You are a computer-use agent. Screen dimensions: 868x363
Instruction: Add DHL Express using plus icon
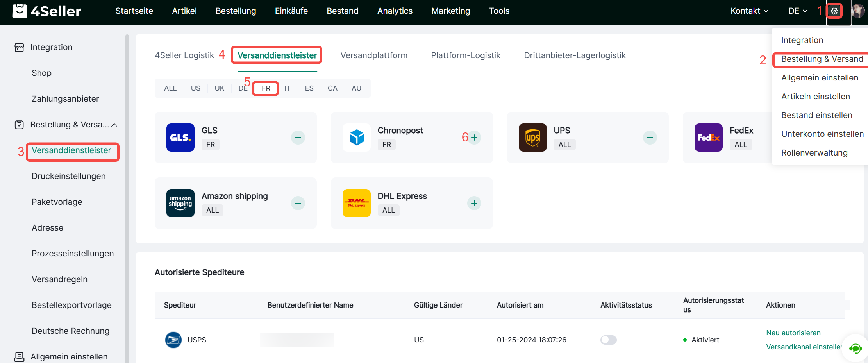tap(474, 203)
